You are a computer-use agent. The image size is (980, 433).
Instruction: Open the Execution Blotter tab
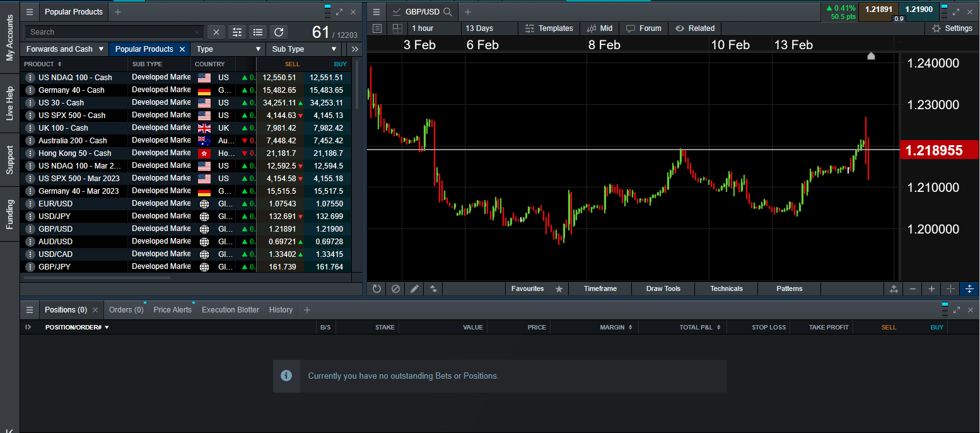coord(230,310)
